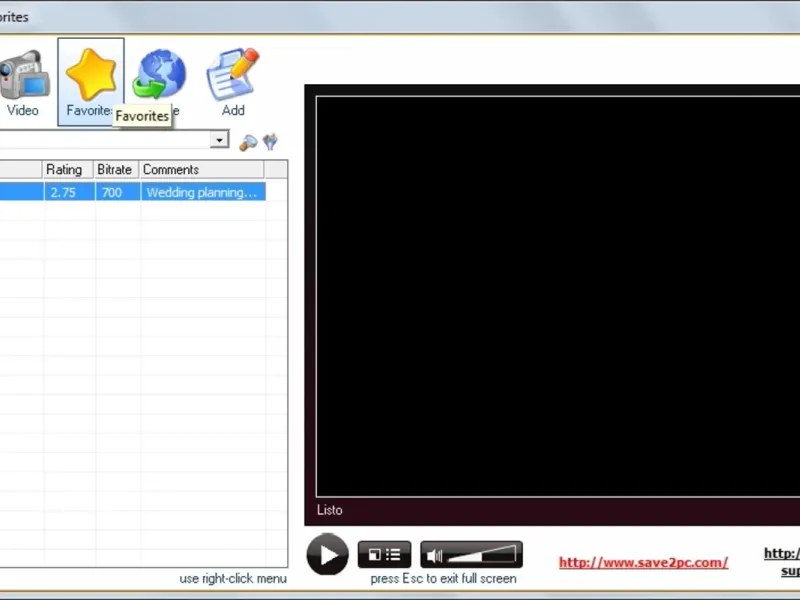The height and width of the screenshot is (600, 800).
Task: Sort list by Rating column header
Action: pos(68,169)
